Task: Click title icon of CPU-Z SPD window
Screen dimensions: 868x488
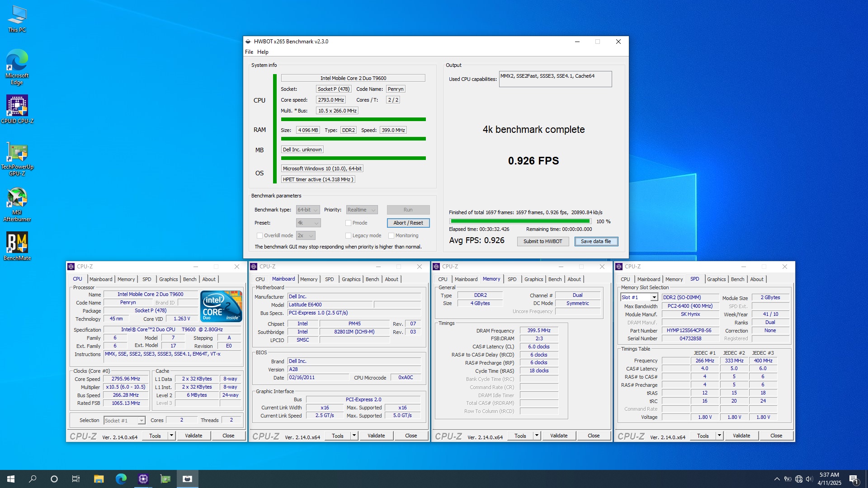Action: pos(619,267)
